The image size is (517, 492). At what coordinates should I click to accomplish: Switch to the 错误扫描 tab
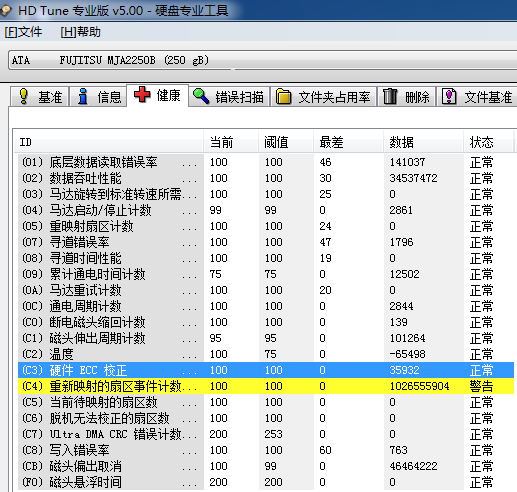point(229,97)
